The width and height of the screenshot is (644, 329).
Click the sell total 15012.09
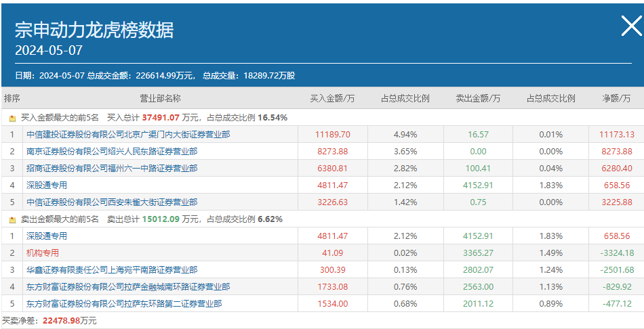click(x=161, y=219)
